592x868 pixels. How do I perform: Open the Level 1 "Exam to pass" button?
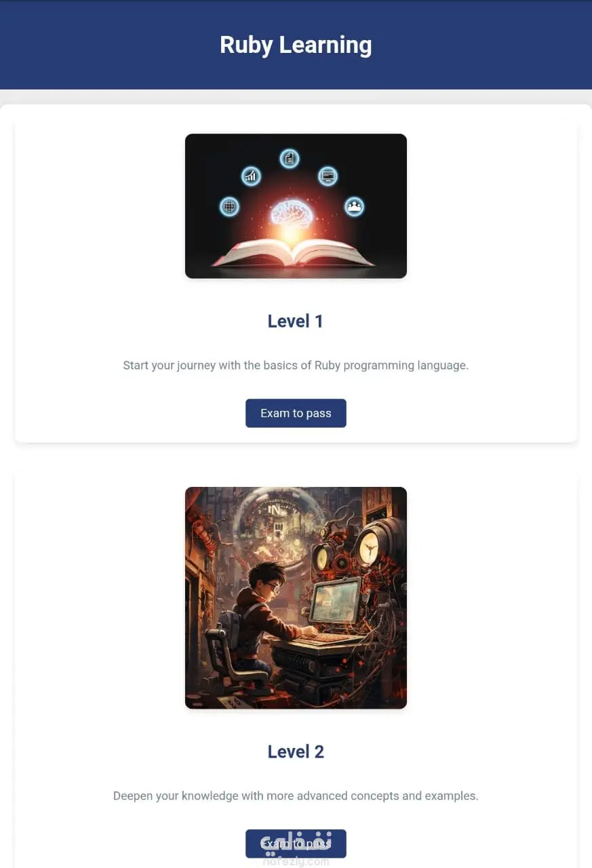tap(296, 413)
